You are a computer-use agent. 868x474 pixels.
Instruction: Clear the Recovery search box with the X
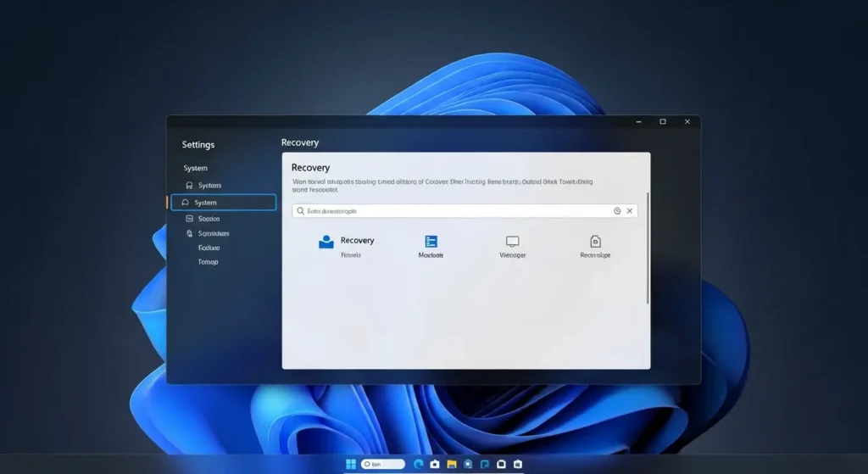pyautogui.click(x=630, y=211)
